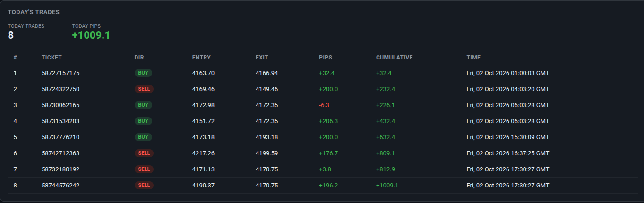The height and width of the screenshot is (203, 644).
Task: Click the 04:03:20 GMT timestamp
Action: coord(508,89)
